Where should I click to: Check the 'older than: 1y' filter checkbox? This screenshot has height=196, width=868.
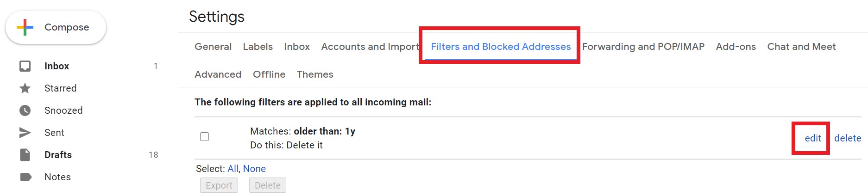point(204,136)
